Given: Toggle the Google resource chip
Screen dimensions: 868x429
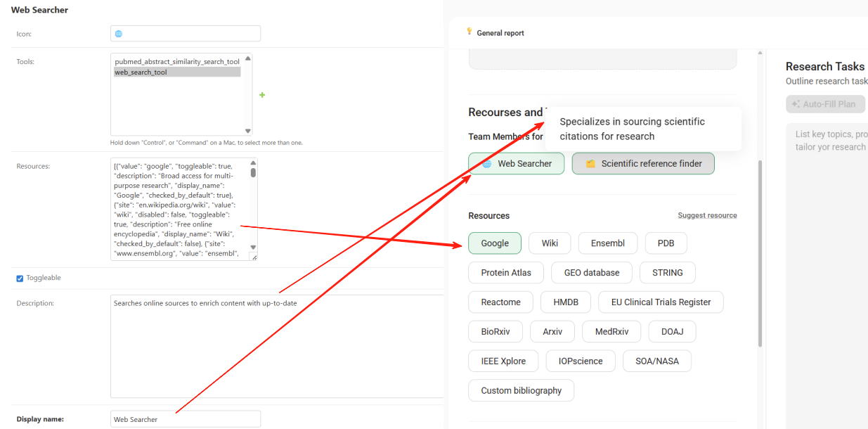Looking at the screenshot, I should click(495, 243).
